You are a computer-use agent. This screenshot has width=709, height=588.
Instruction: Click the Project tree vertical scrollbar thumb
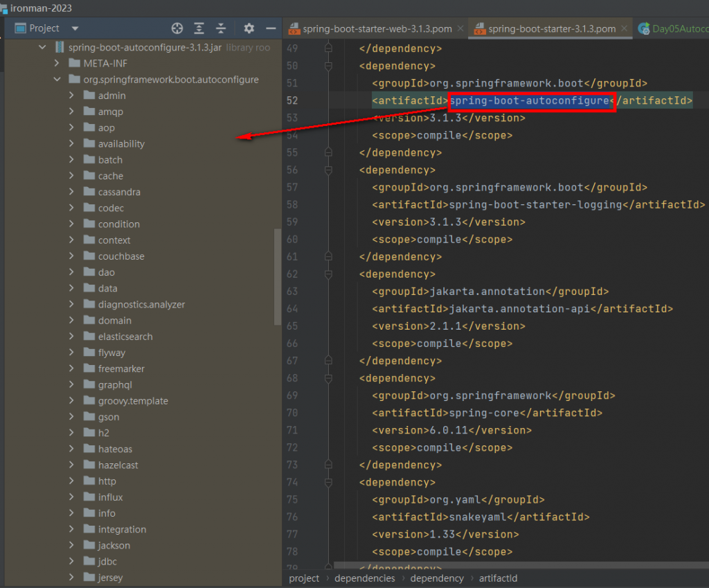(x=278, y=277)
